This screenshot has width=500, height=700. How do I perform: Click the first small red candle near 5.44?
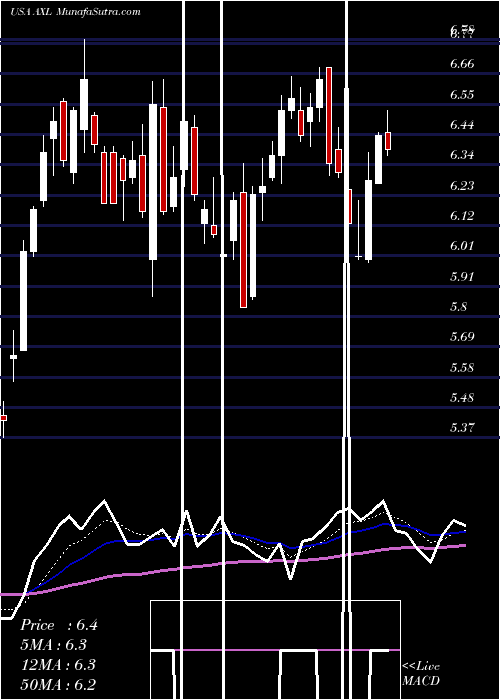click(x=4, y=418)
